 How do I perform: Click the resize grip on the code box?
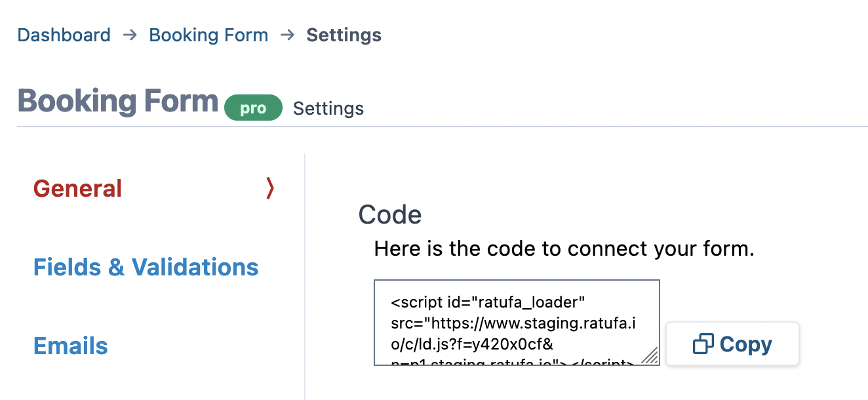(651, 356)
